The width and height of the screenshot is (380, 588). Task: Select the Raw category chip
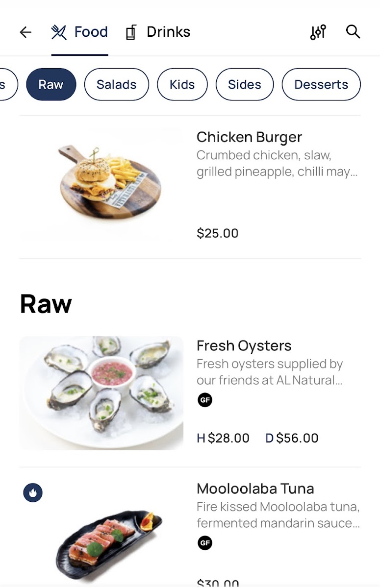[51, 84]
